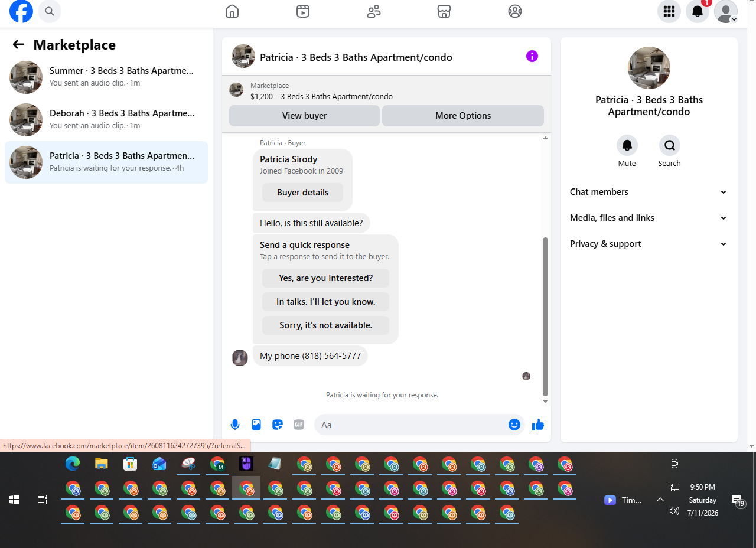
Task: Click the Meet Now camera tray icon
Action: coord(674,464)
